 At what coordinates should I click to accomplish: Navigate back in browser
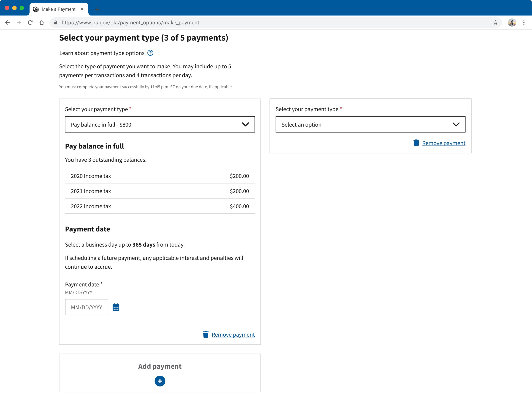[x=7, y=23]
